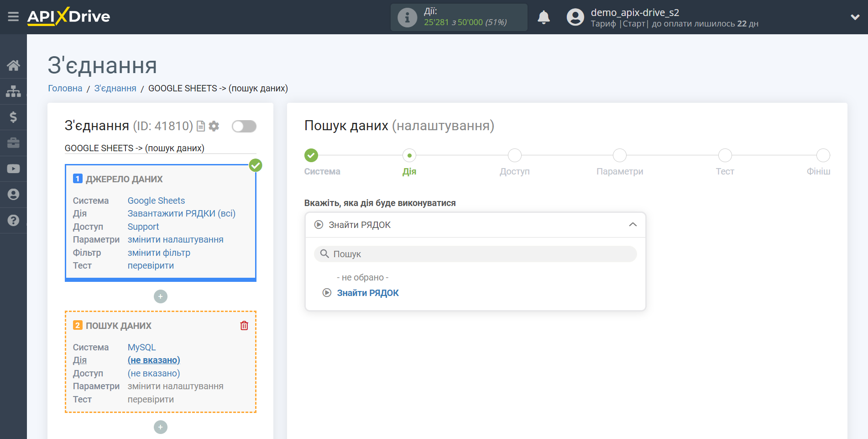The image size is (868, 439).
Task: Click the dropdown search field
Action: [x=475, y=254]
